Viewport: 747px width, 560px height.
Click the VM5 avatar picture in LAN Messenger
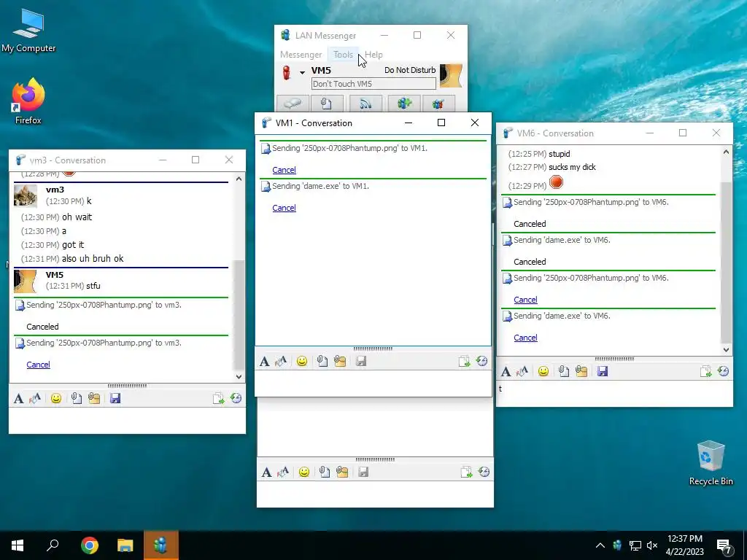tap(451, 76)
